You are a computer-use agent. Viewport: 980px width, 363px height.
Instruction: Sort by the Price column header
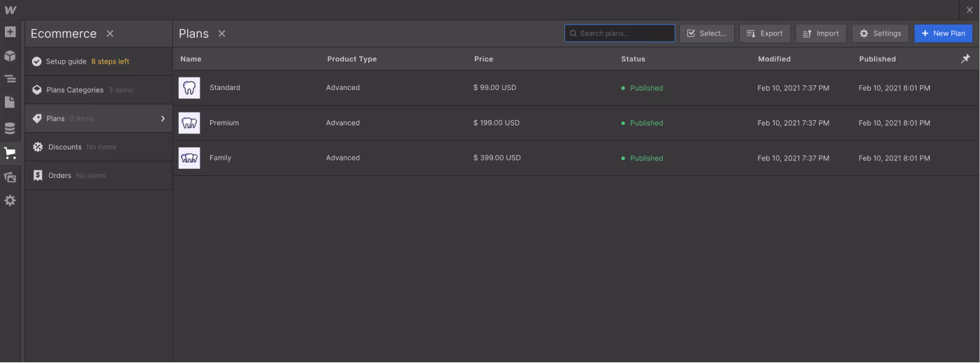483,59
